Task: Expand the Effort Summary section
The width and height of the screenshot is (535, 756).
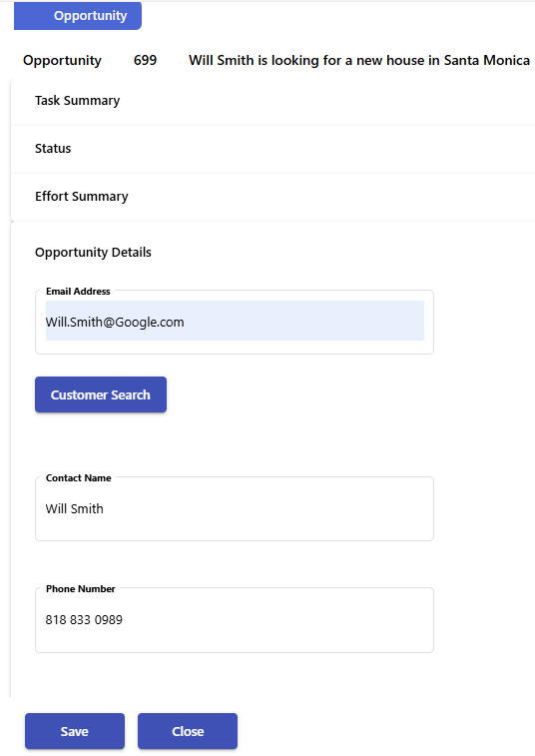Action: (272, 197)
